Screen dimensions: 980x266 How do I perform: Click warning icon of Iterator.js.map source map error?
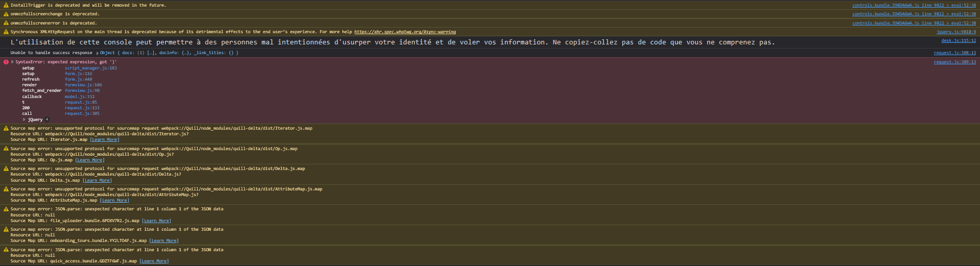6,129
